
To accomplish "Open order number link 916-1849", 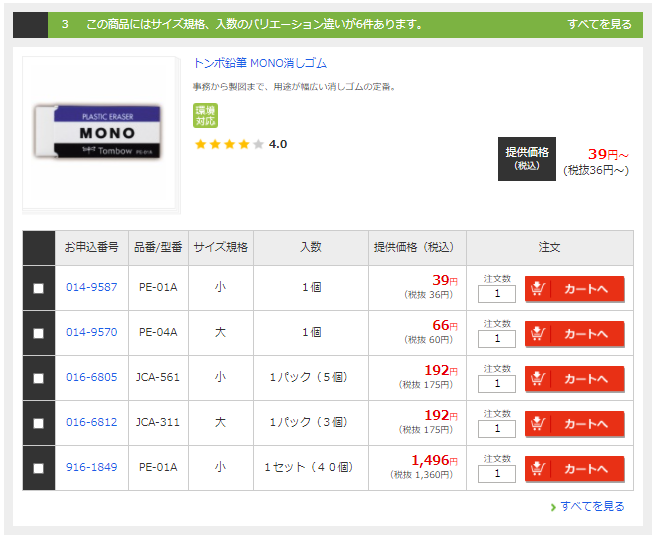I will [x=91, y=468].
